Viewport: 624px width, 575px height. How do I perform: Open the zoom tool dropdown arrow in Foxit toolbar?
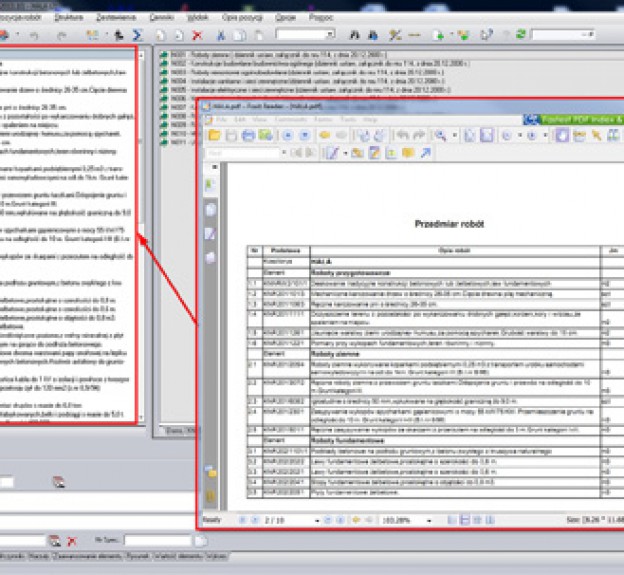(x=454, y=135)
